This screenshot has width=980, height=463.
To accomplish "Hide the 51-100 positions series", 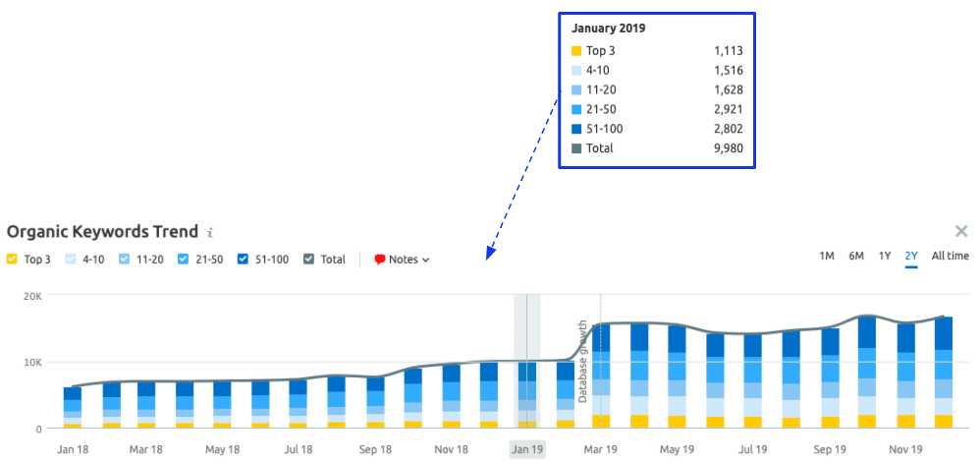I will pos(242,260).
